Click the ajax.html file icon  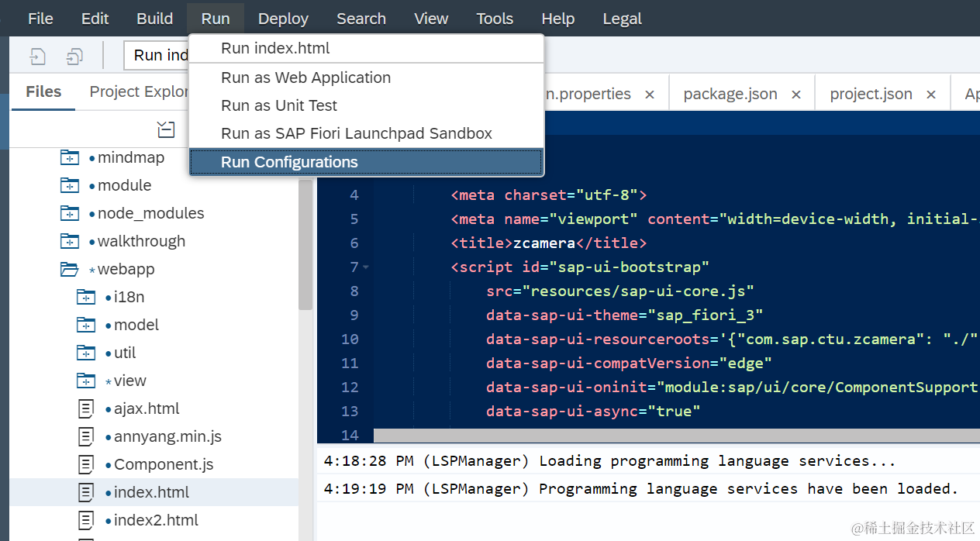coord(86,408)
